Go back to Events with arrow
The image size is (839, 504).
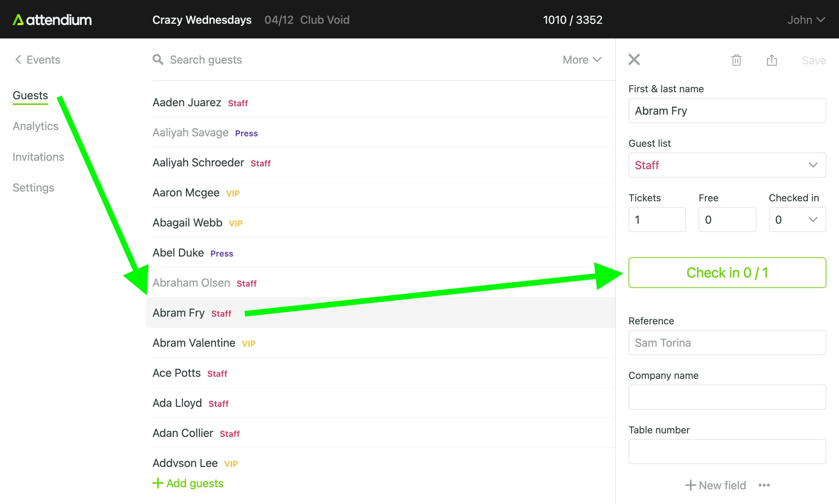coord(18,60)
